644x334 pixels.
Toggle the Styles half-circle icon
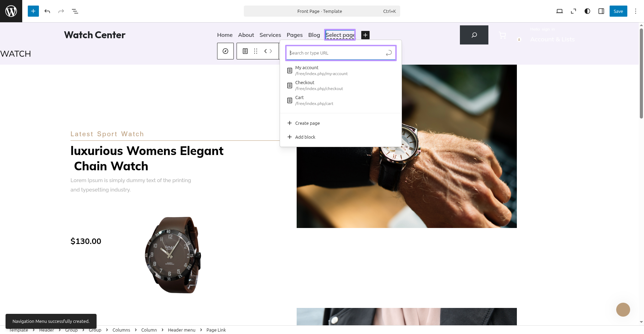pyautogui.click(x=587, y=11)
